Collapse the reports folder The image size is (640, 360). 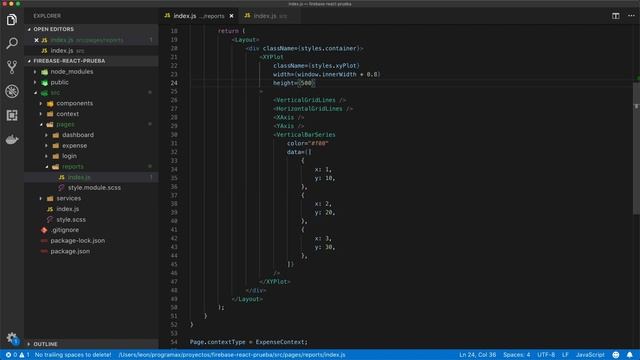click(x=91, y=167)
